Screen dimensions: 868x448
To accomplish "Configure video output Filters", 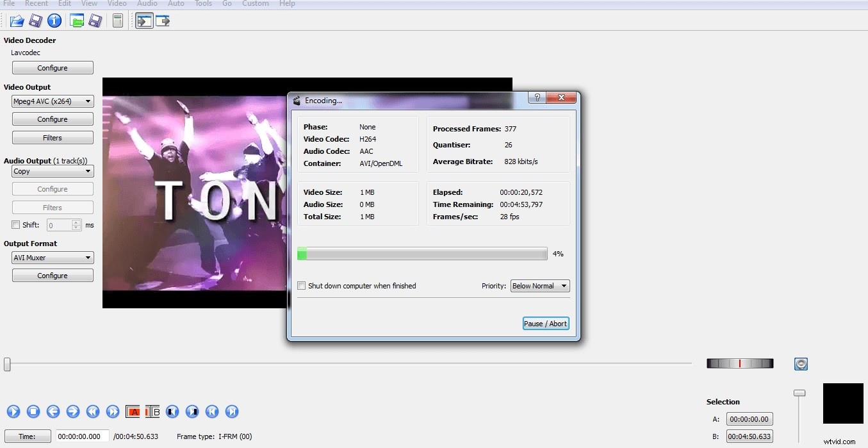I will 53,137.
